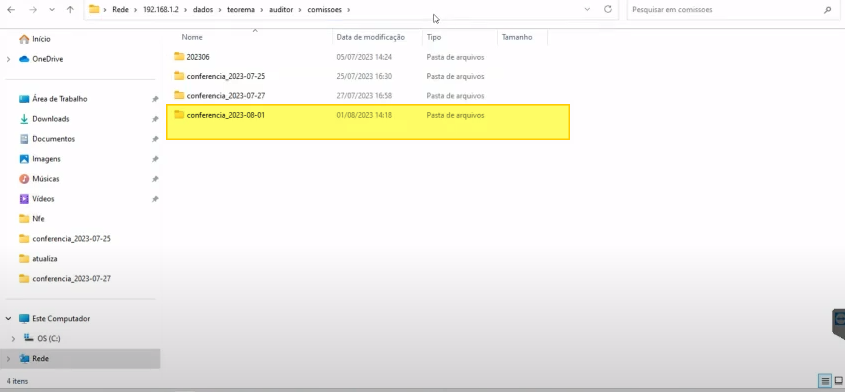The height and width of the screenshot is (392, 845).
Task: Click date '01/08/2023 14:18'
Action: click(364, 115)
